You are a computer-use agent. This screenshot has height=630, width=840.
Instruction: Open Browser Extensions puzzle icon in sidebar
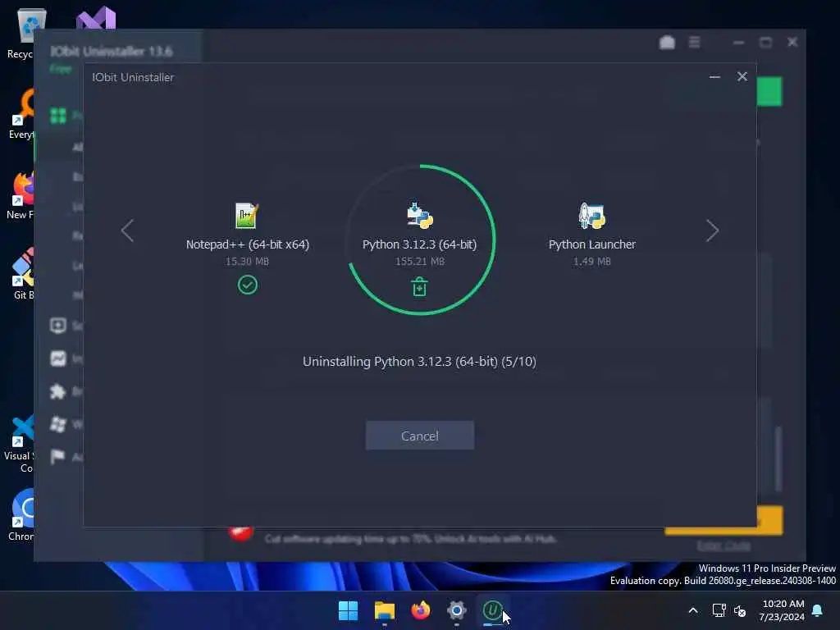click(58, 391)
